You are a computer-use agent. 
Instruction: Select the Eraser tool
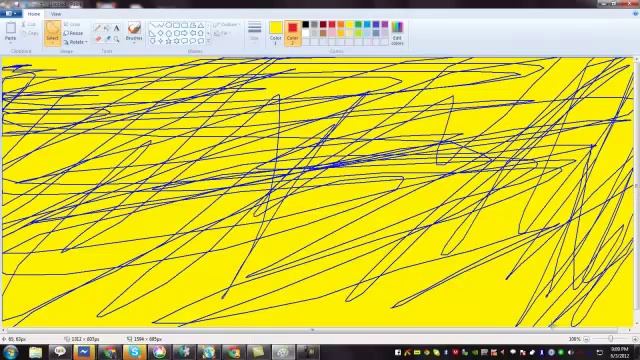pyautogui.click(x=98, y=39)
